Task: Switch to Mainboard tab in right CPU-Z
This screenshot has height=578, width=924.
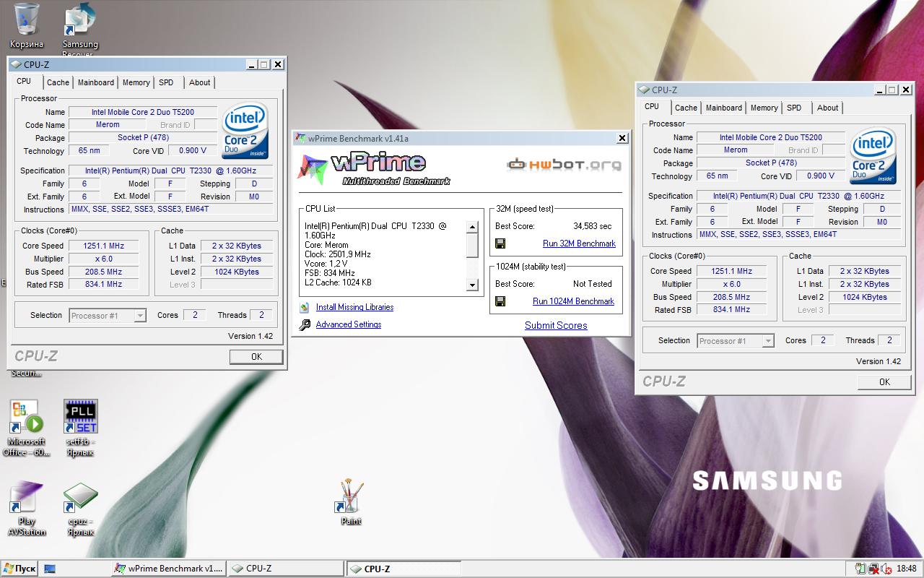Action: (x=724, y=108)
